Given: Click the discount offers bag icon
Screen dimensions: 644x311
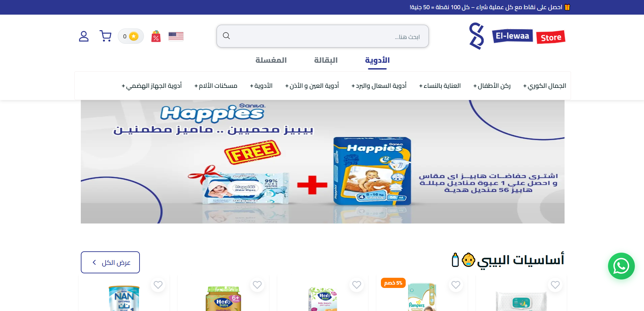Looking at the screenshot, I should [156, 36].
